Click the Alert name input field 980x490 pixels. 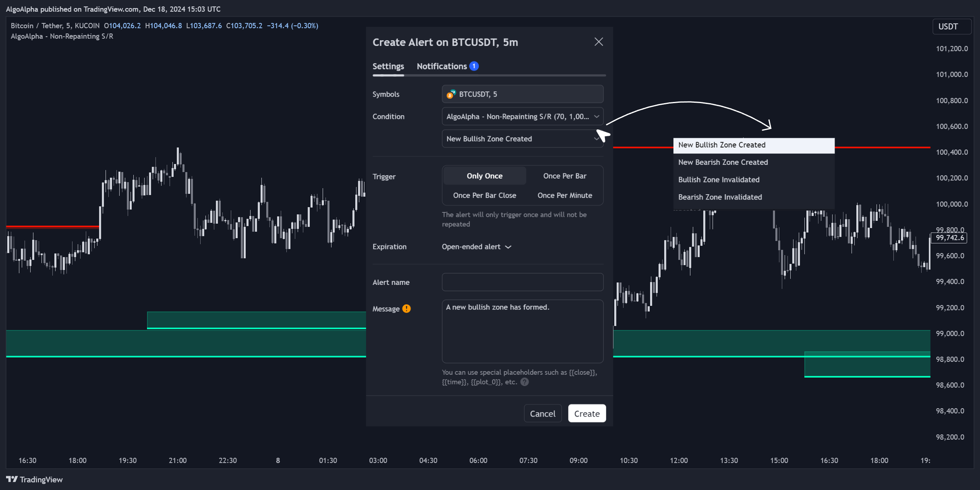pos(522,282)
